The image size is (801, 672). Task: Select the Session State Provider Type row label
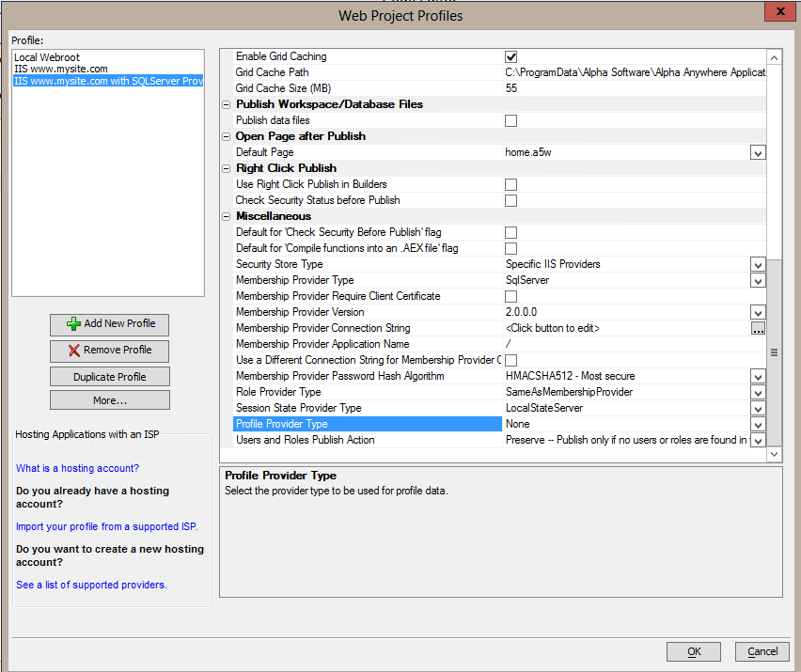click(298, 408)
